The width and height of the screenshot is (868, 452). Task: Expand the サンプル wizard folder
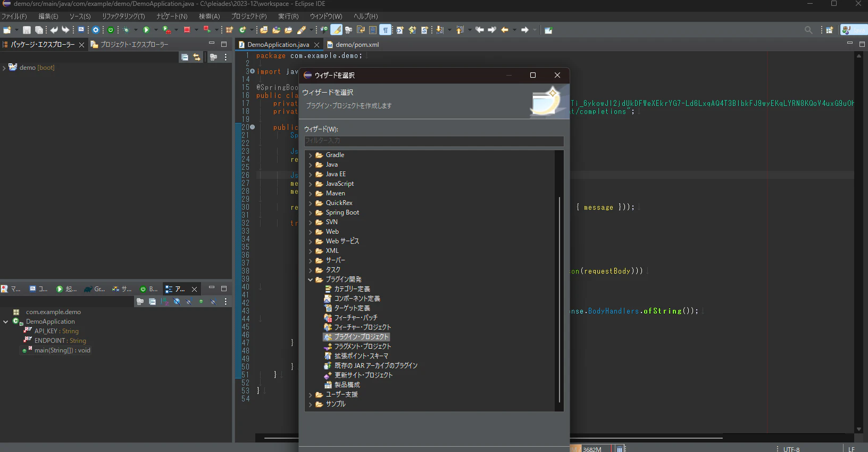click(311, 405)
